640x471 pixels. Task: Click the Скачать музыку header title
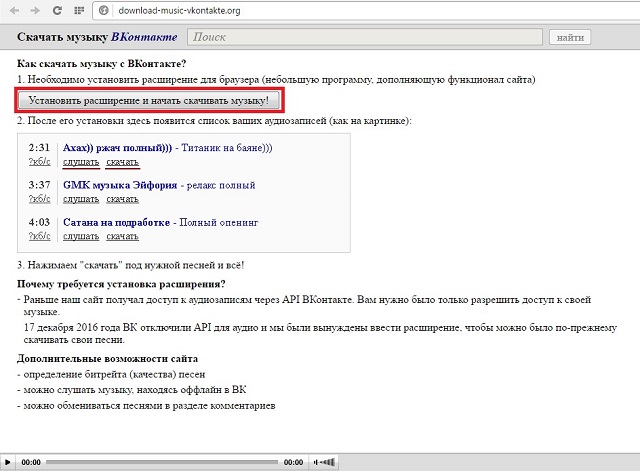(x=62, y=37)
